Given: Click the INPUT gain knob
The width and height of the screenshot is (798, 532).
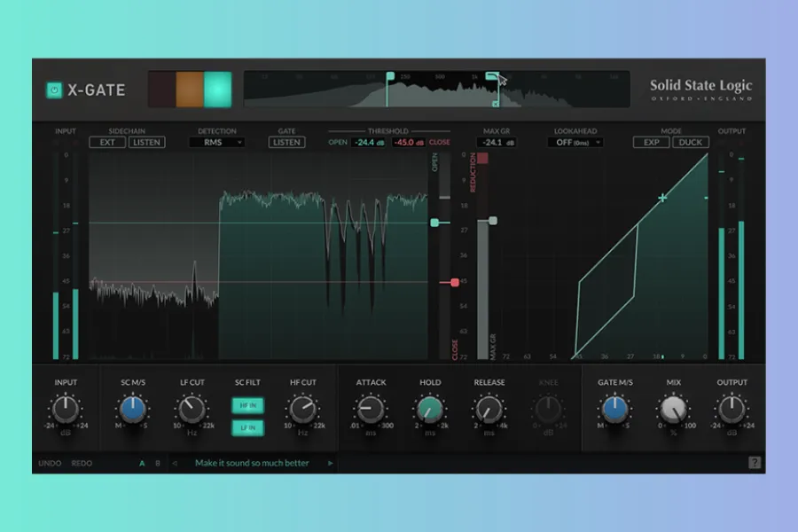Looking at the screenshot, I should (x=65, y=409).
